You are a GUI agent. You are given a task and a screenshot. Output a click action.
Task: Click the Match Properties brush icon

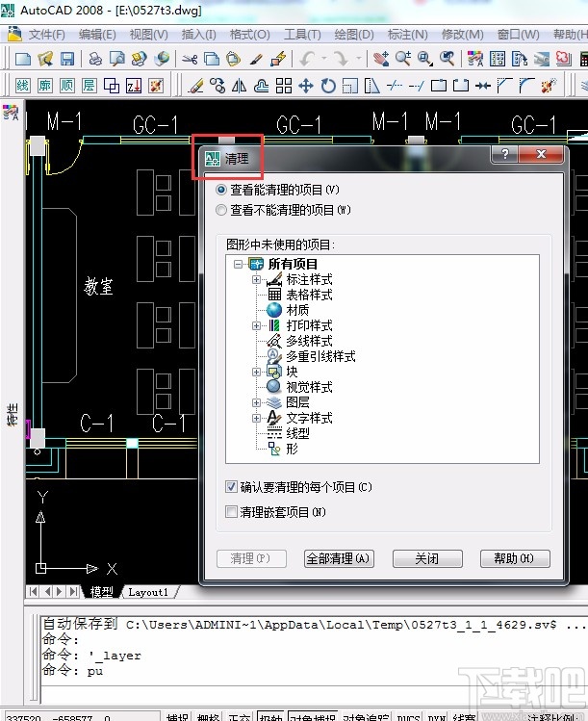coord(256,59)
